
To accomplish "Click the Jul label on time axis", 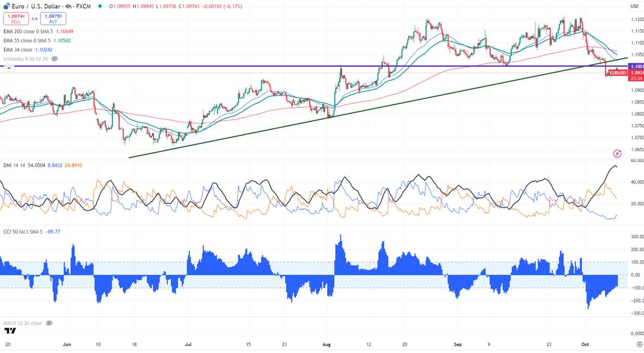I will click(x=188, y=344).
